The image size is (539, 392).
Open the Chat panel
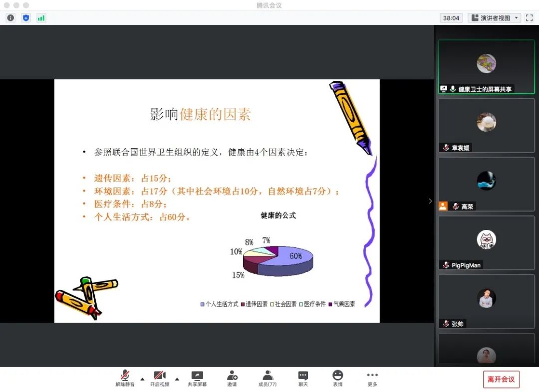click(303, 379)
